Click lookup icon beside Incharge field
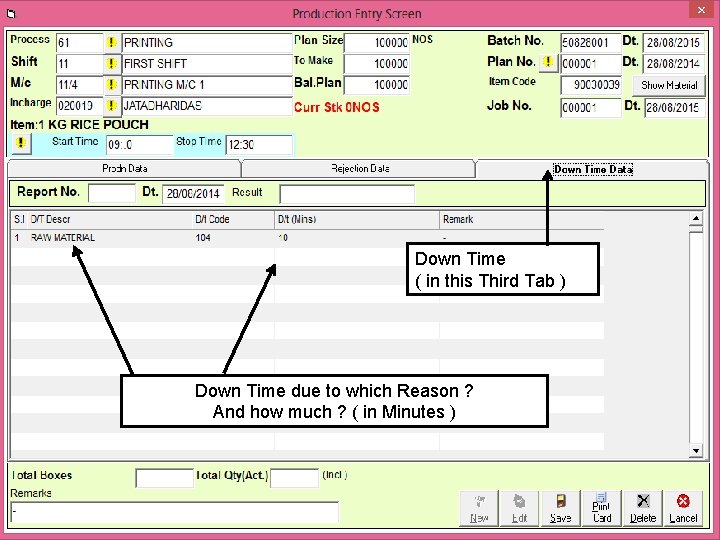The width and height of the screenshot is (720, 540). click(x=111, y=106)
